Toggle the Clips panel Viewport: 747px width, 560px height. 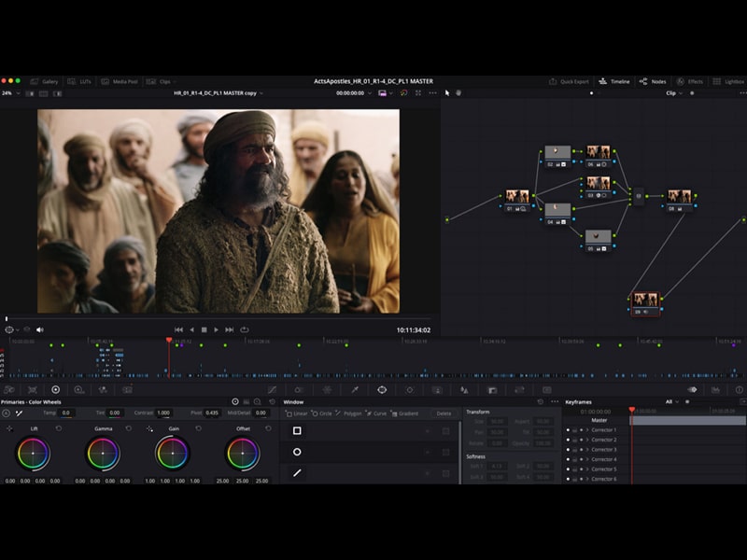(161, 81)
